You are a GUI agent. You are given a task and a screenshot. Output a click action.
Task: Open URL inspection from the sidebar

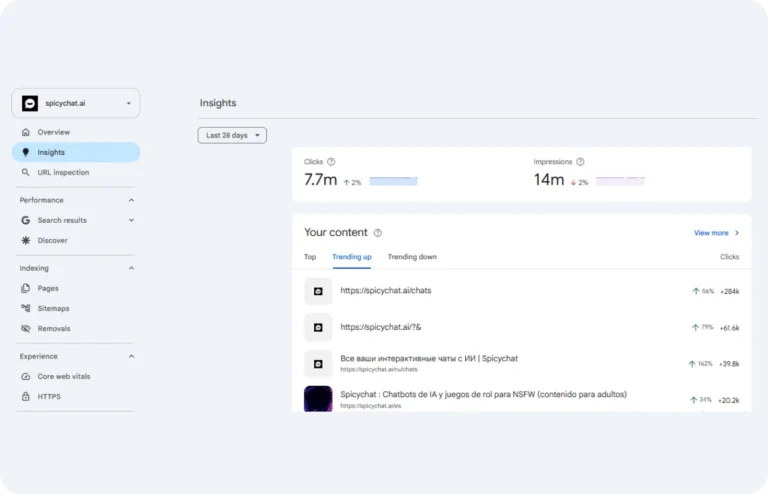[76, 172]
